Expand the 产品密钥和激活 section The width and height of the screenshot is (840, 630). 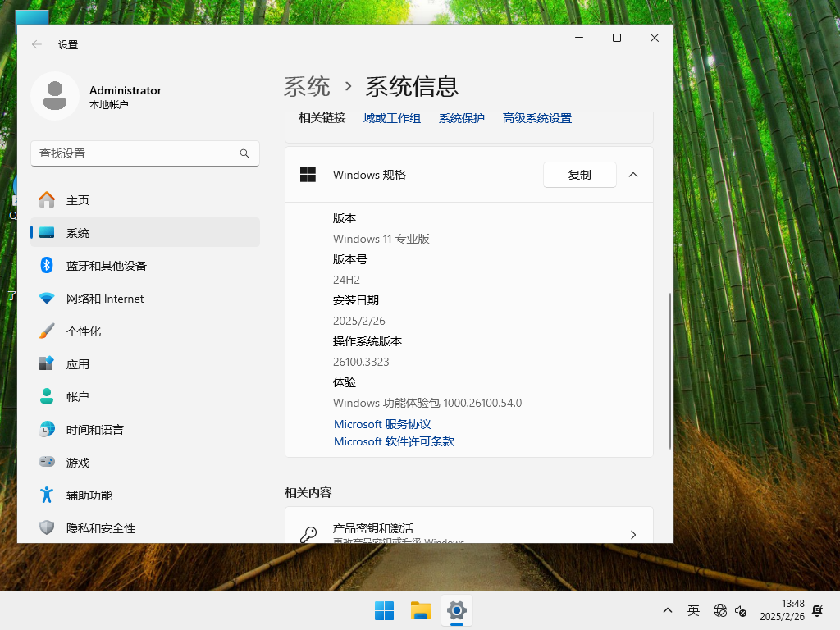pyautogui.click(x=632, y=533)
